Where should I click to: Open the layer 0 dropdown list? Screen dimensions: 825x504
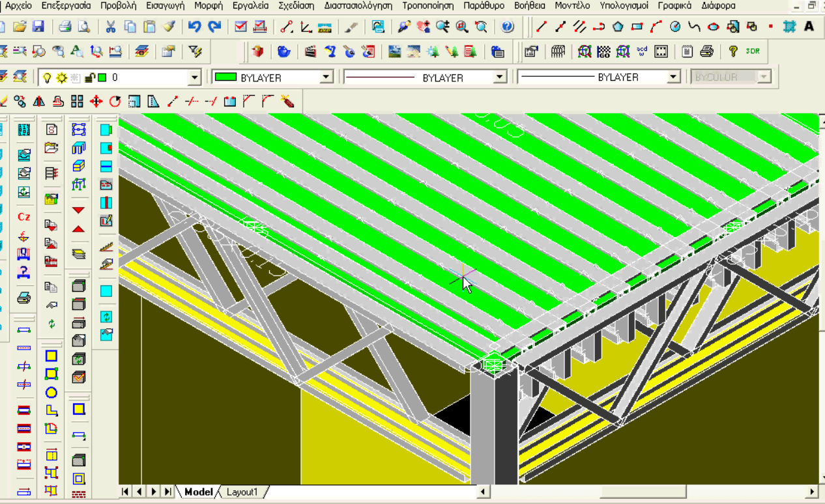point(194,77)
